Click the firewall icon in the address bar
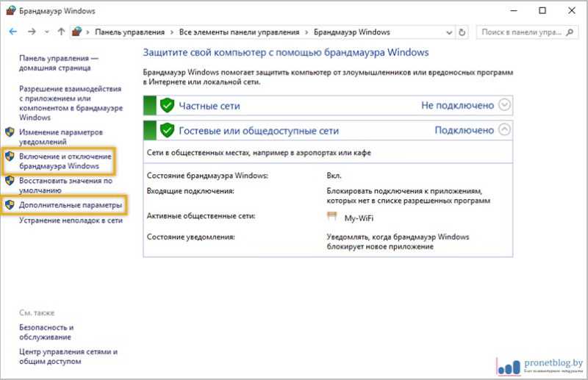Screen dimensions: 588x380 tap(77, 32)
